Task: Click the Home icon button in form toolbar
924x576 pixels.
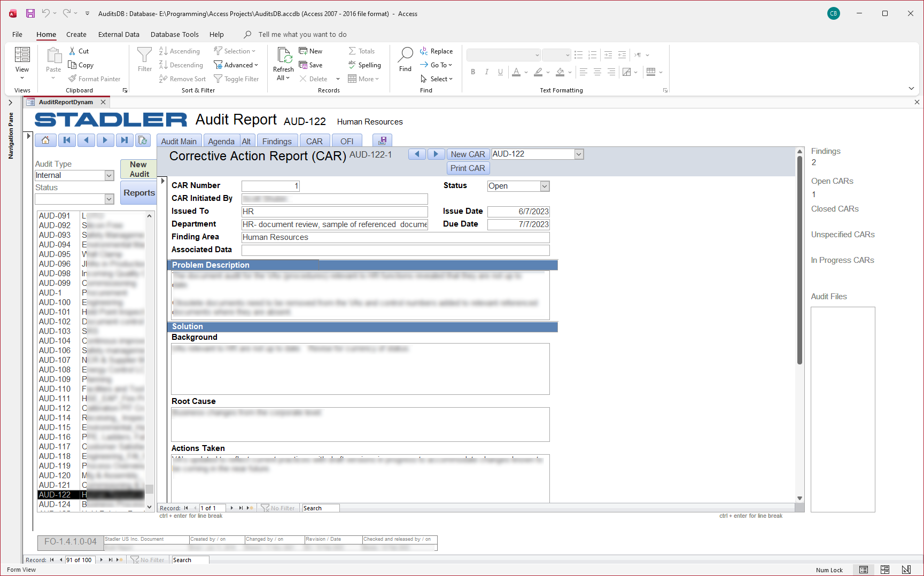Action: tap(45, 141)
